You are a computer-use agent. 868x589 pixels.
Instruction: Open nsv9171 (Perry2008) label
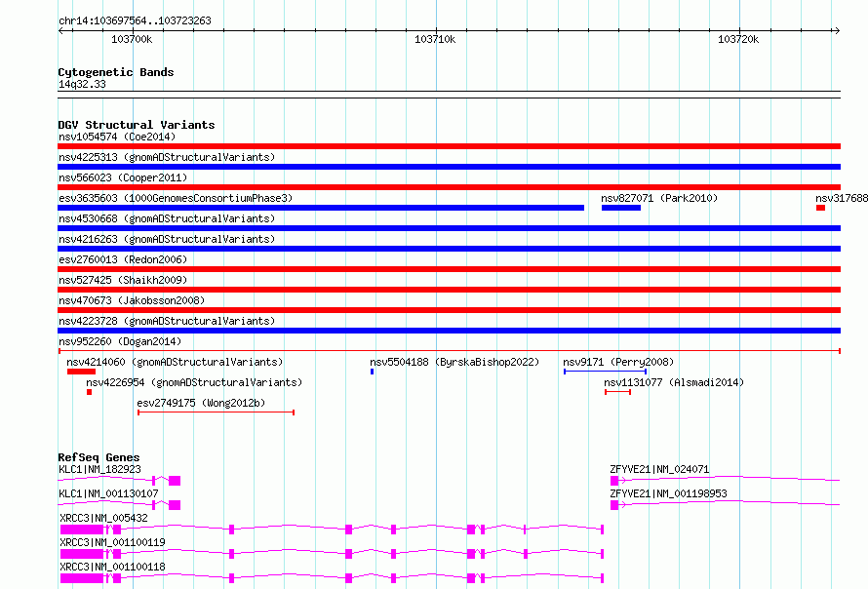[x=618, y=362]
